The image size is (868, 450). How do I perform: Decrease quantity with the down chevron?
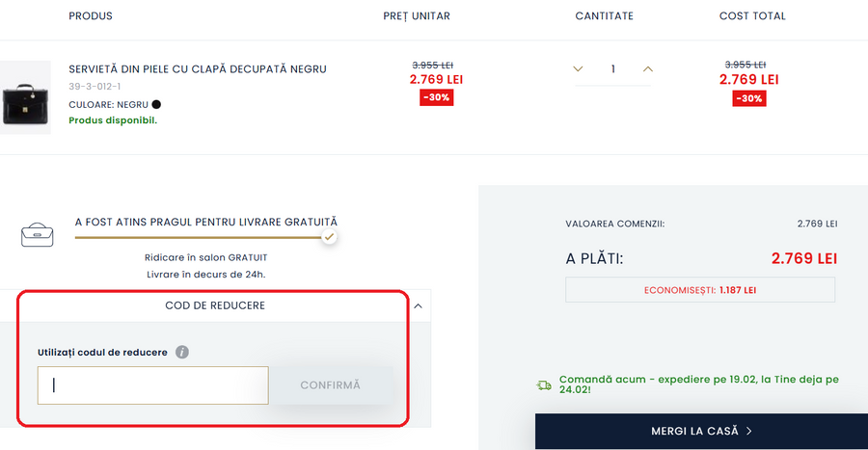(578, 69)
